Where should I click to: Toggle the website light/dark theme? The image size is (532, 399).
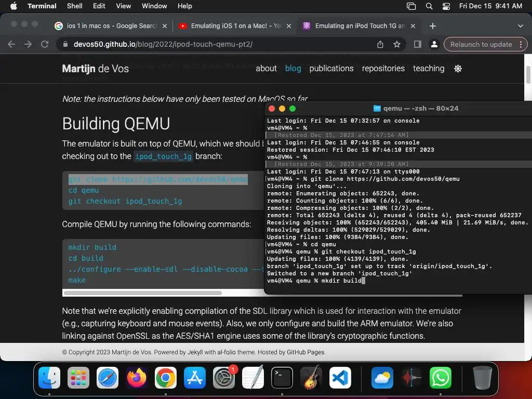pos(458,69)
